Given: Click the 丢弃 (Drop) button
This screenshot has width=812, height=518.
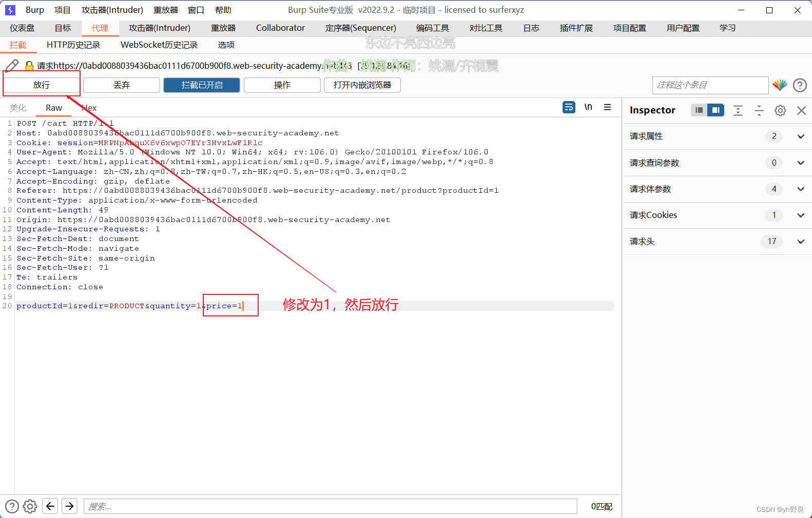Looking at the screenshot, I should (x=122, y=85).
